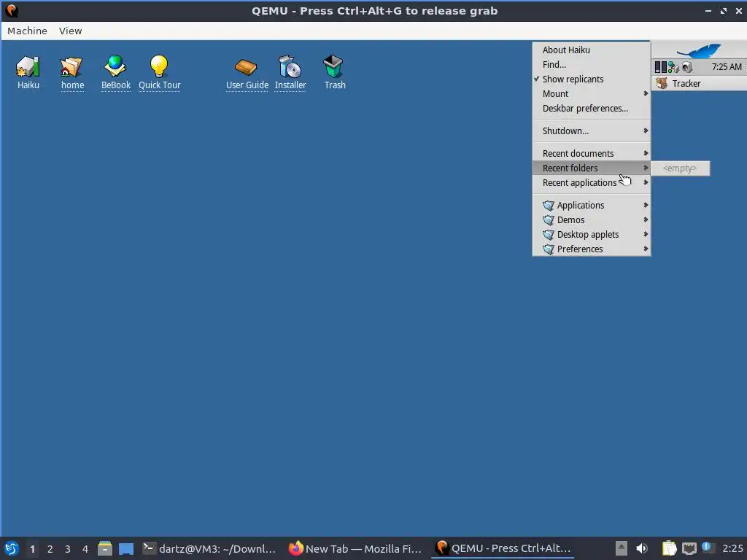747x560 pixels.
Task: Choose About Haiku from Deskbar menu
Action: click(591, 50)
